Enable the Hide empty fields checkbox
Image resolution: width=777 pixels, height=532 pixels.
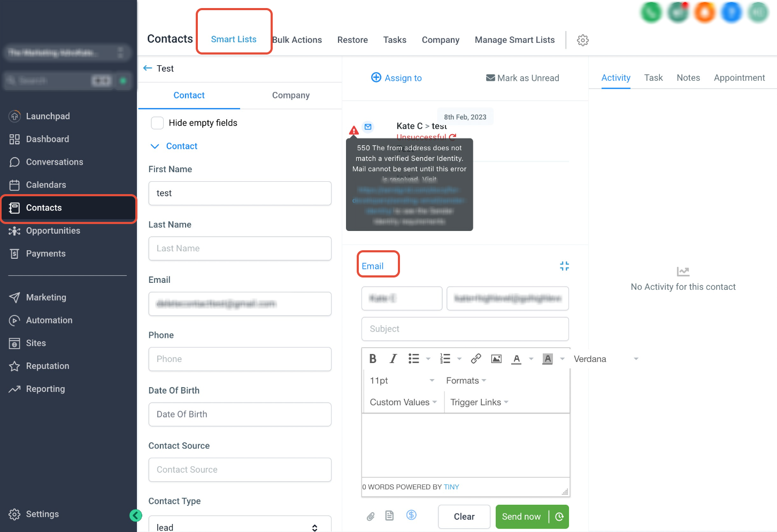pyautogui.click(x=157, y=123)
